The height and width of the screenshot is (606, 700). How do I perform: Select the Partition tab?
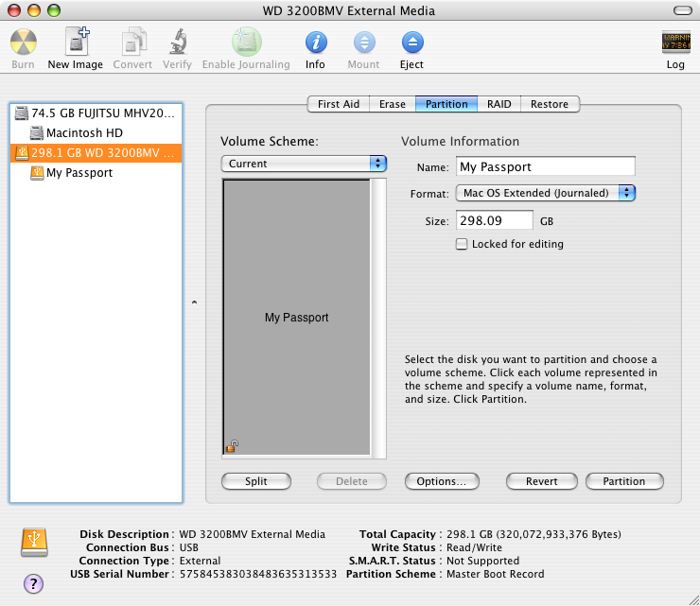pos(446,104)
